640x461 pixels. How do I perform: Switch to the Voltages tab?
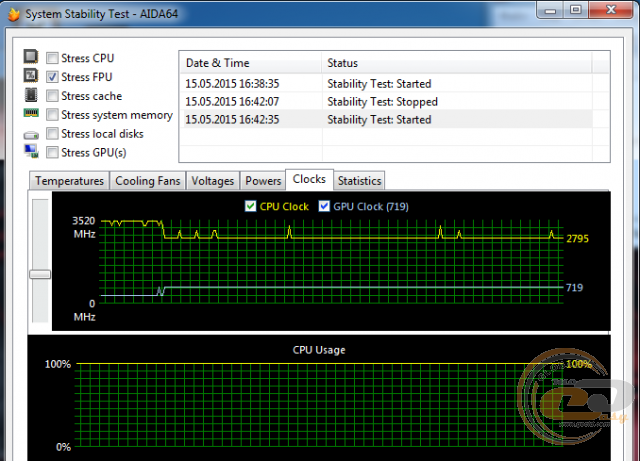tap(213, 181)
